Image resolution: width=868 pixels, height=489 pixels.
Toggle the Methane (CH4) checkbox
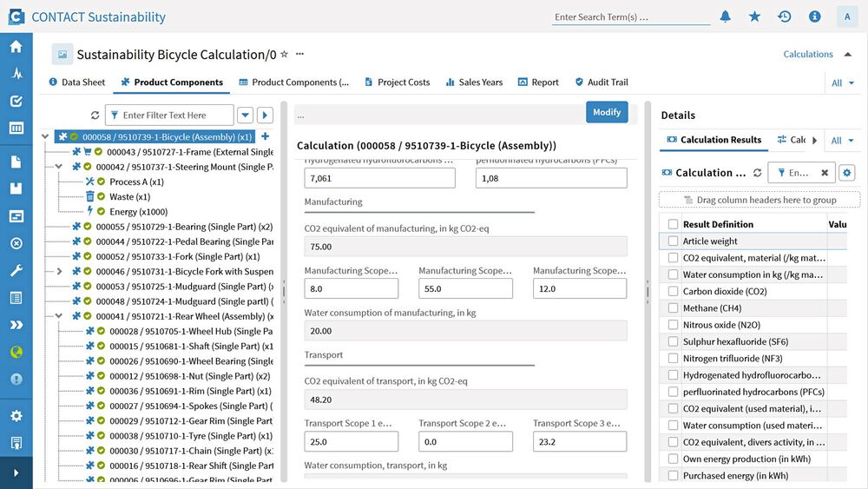tap(673, 308)
